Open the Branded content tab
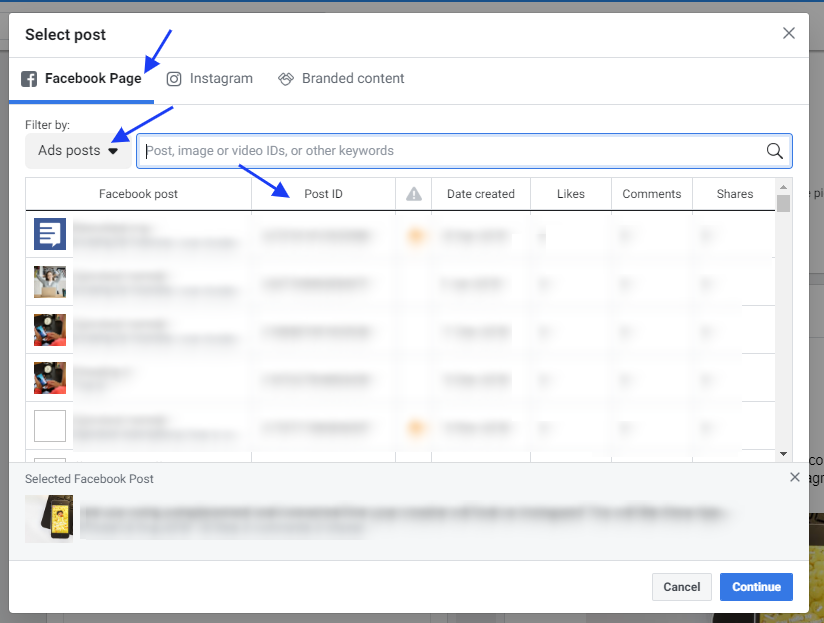824x623 pixels. 341,79
